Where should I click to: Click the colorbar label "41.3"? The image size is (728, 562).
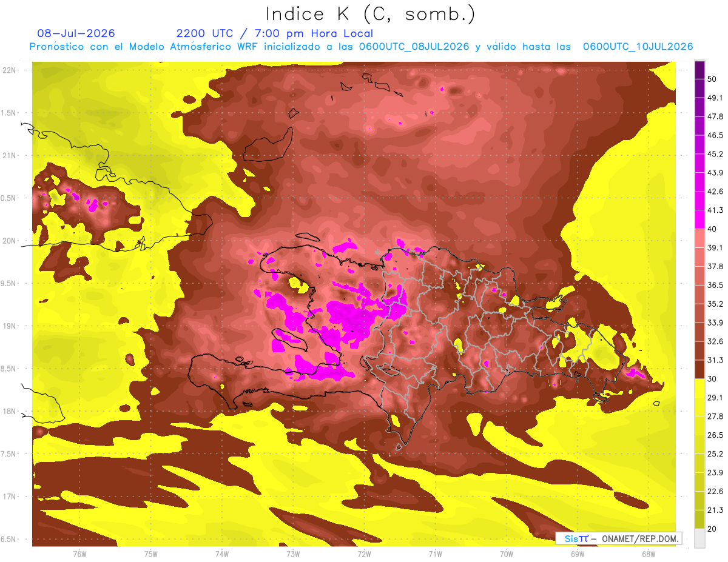click(x=715, y=210)
